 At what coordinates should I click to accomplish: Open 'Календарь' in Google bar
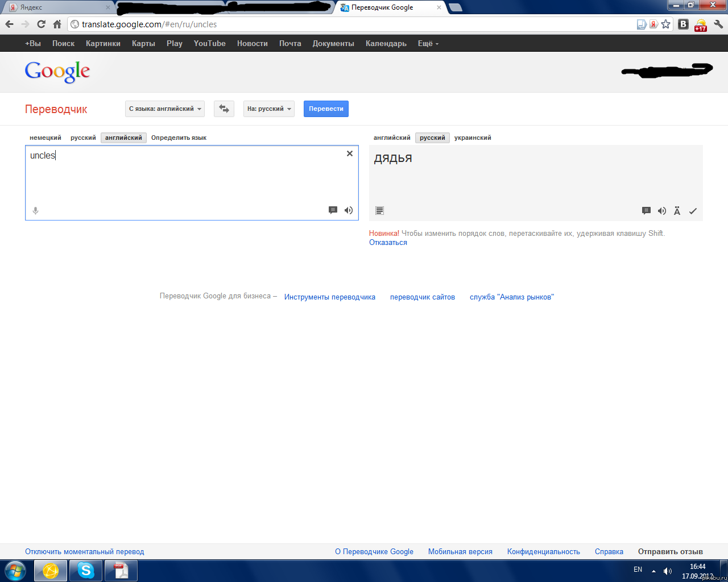click(x=386, y=43)
